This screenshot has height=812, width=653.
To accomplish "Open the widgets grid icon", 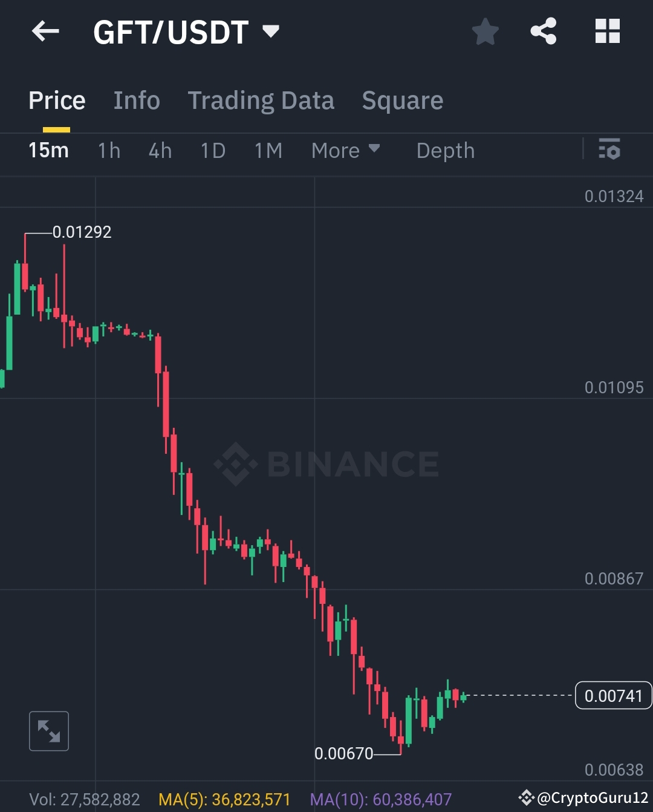I will [x=608, y=31].
